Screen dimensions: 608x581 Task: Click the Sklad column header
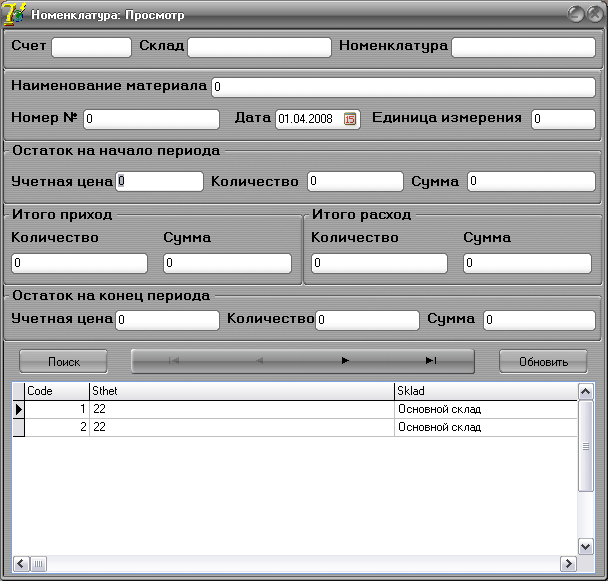tap(485, 391)
